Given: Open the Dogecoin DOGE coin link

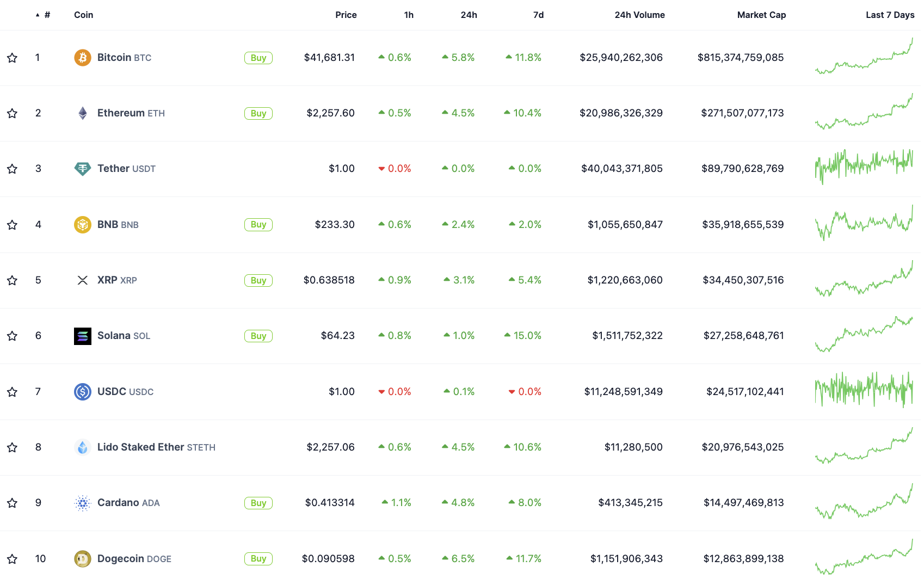Looking at the screenshot, I should pyautogui.click(x=134, y=559).
